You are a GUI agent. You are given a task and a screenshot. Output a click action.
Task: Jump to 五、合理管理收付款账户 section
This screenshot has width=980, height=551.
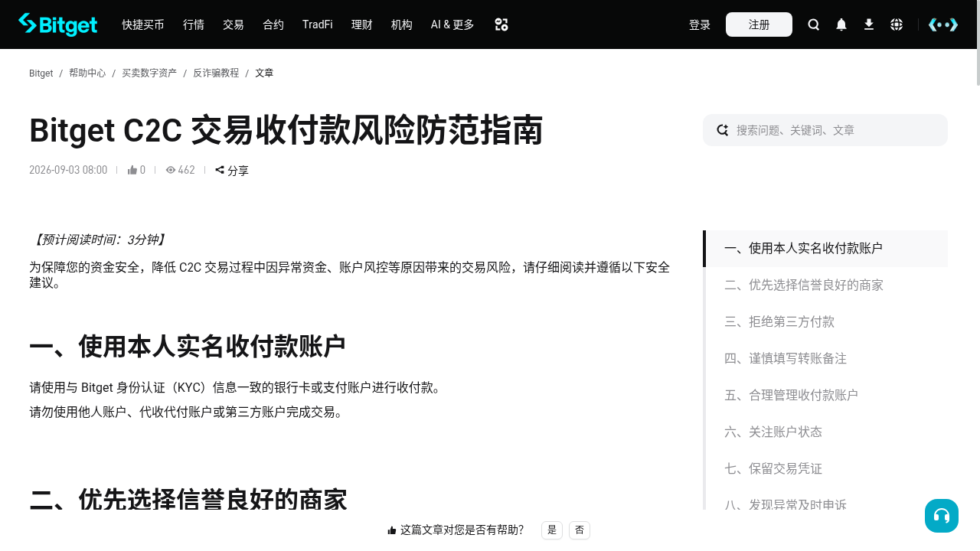click(825, 396)
